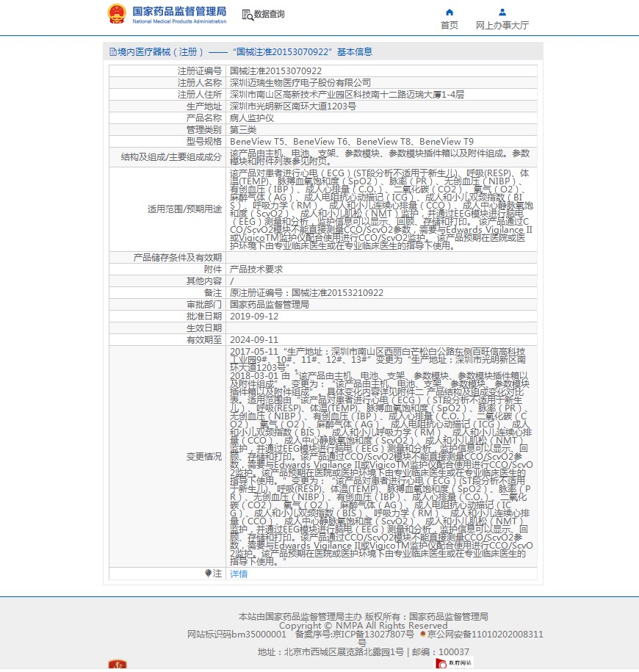Select expiry date 2024-09-11
The height and width of the screenshot is (672, 639).
click(x=254, y=340)
